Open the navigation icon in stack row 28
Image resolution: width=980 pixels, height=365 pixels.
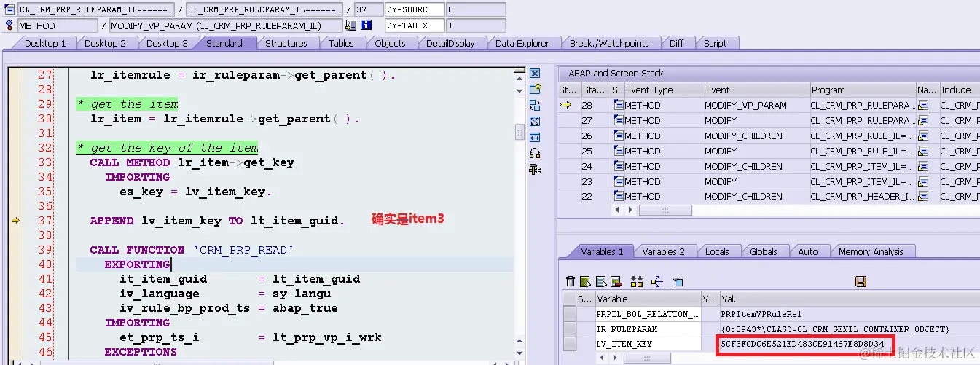(923, 106)
